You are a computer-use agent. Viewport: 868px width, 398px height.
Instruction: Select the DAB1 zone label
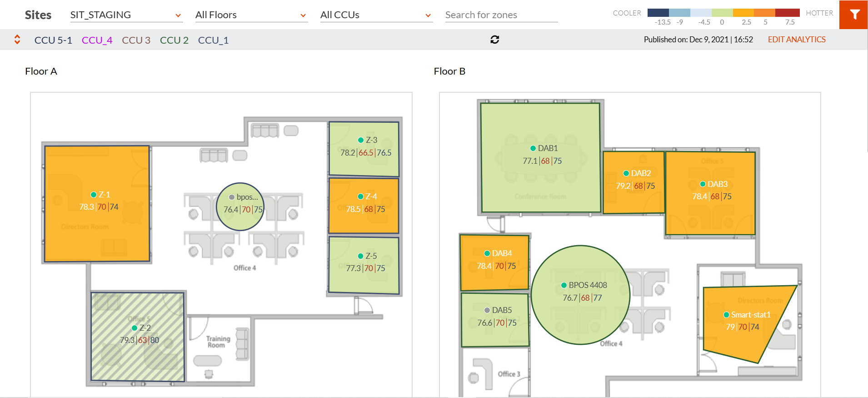pyautogui.click(x=548, y=148)
